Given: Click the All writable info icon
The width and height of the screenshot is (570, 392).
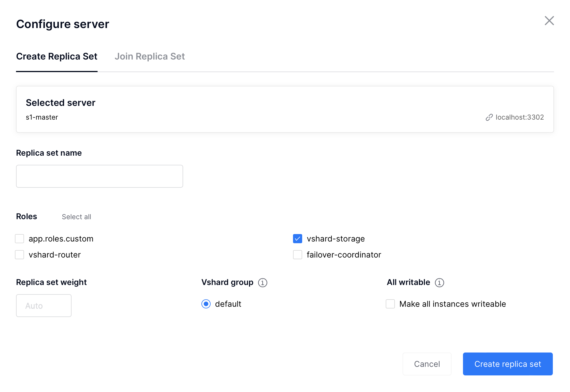Looking at the screenshot, I should [439, 283].
